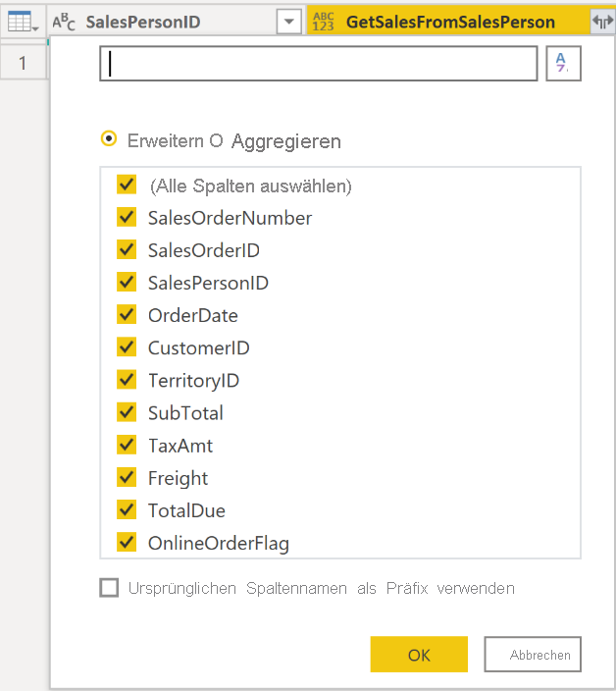This screenshot has width=616, height=691.
Task: Toggle the Alle Spalten auswählen checkbox
Action: [127, 185]
